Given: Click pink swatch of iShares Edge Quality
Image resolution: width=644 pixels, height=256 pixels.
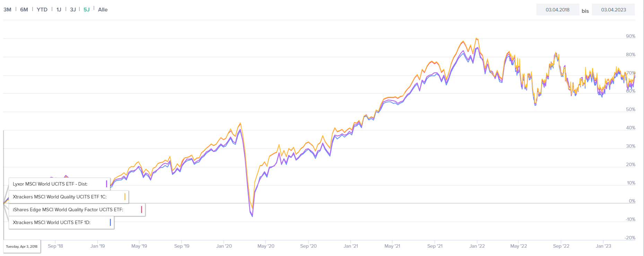Looking at the screenshot, I should pos(141,210).
